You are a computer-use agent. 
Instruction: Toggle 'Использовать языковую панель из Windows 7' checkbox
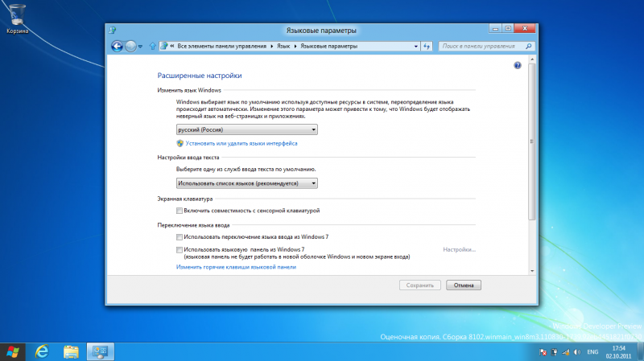180,250
